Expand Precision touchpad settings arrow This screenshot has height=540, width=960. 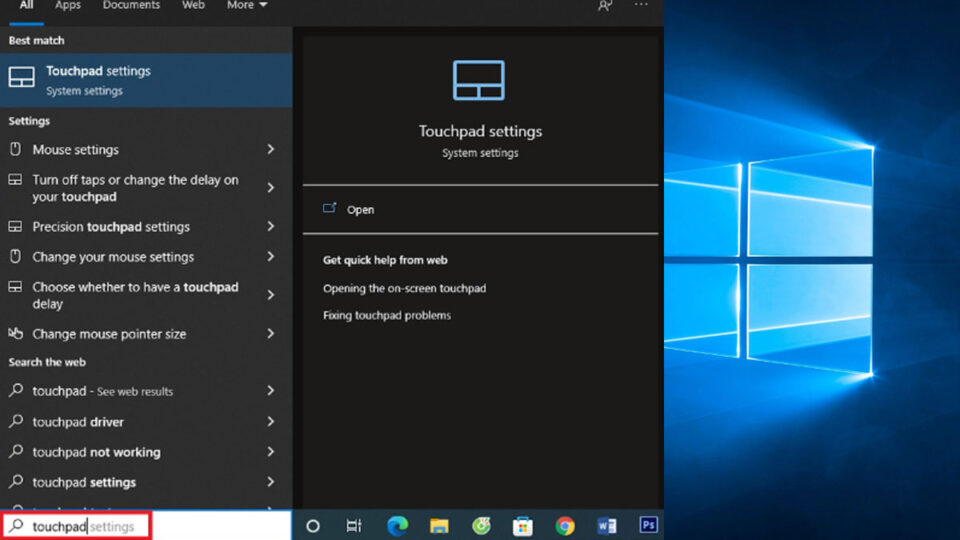[271, 227]
